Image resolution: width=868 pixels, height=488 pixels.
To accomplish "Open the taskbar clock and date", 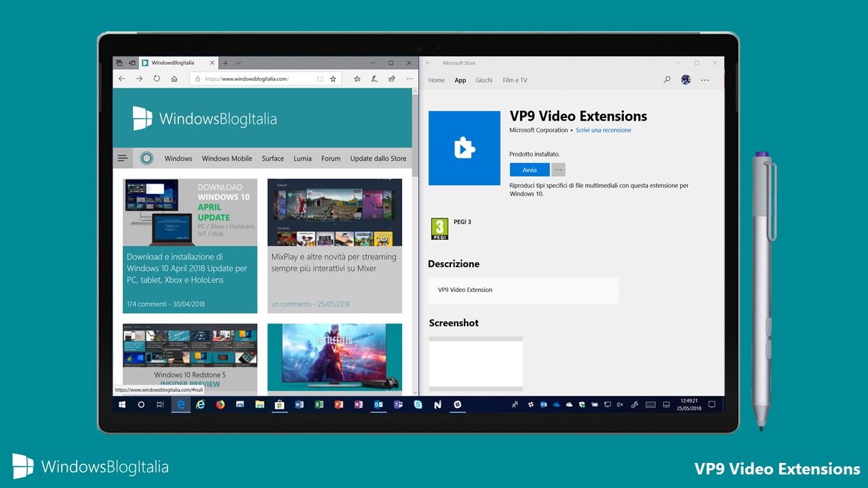I will [x=688, y=405].
